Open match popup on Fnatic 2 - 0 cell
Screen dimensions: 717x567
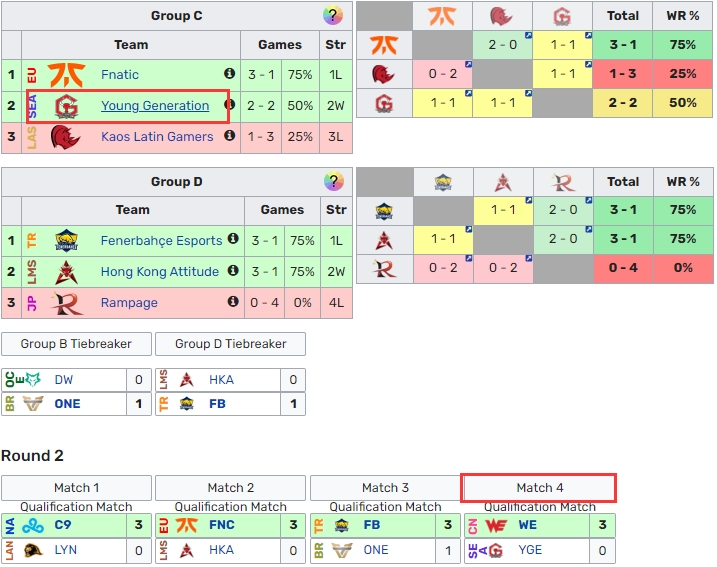coord(528,35)
